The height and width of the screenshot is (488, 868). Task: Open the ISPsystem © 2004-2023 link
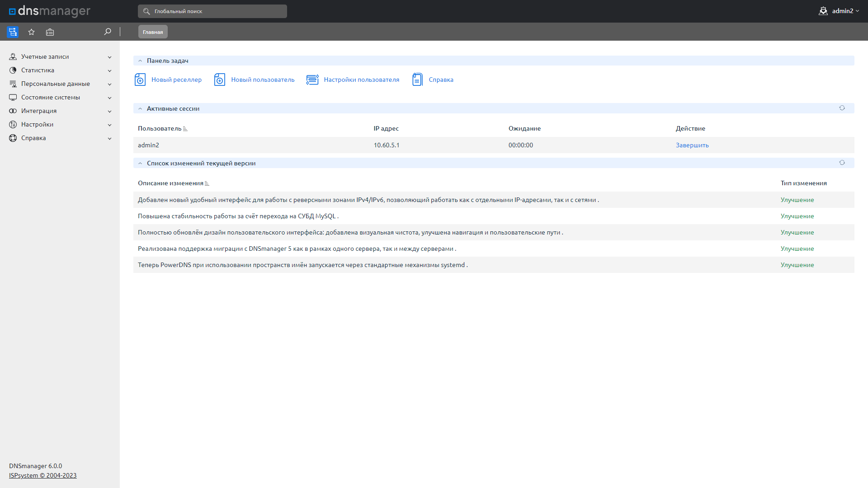[x=43, y=476]
